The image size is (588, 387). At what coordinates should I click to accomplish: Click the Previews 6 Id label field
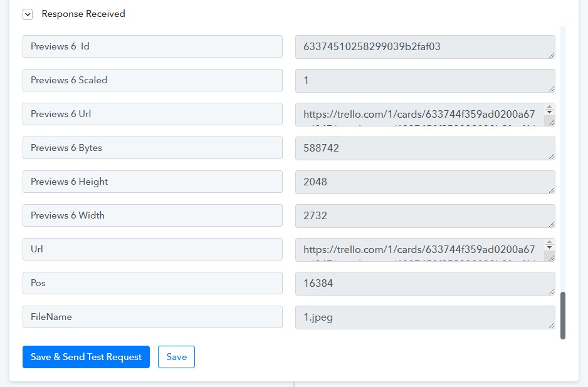point(152,46)
